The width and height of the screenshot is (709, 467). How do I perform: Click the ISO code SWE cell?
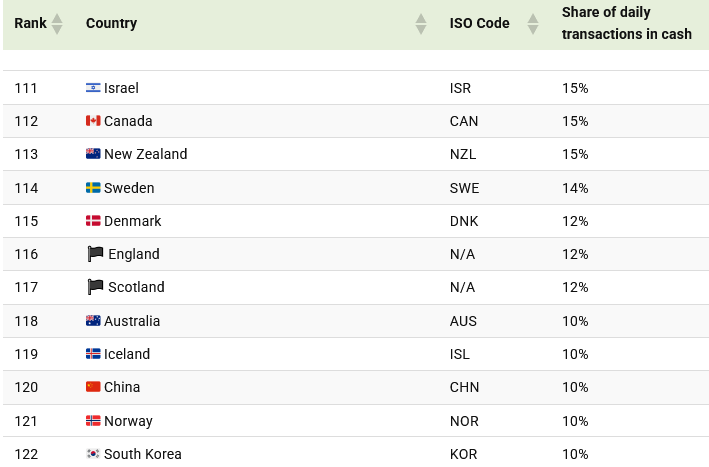[x=463, y=188]
